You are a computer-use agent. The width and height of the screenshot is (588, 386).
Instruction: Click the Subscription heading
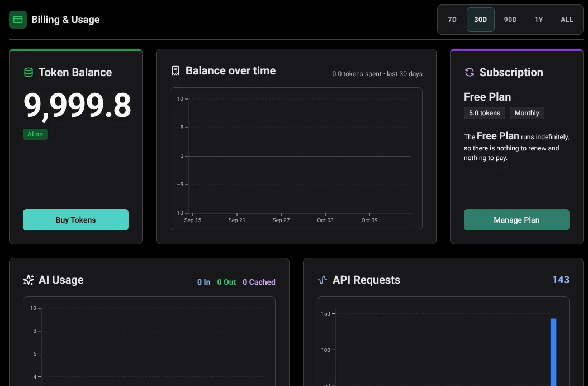(x=511, y=72)
